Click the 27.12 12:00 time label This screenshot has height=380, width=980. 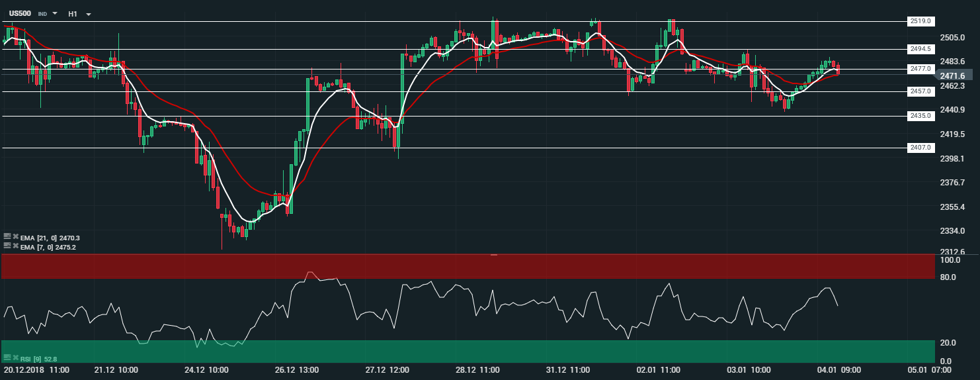point(388,370)
